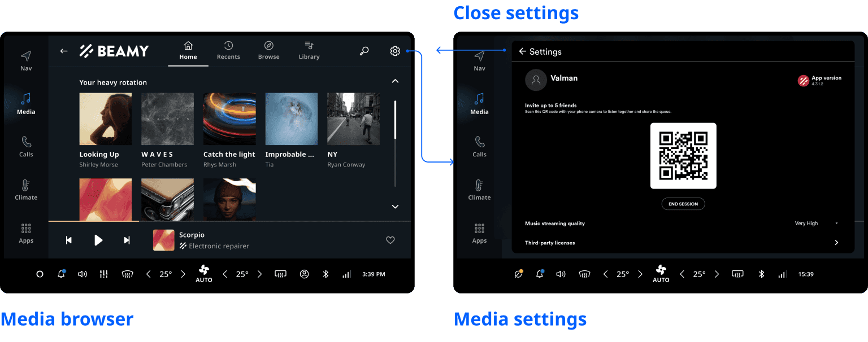Open Nav in the media settings sidebar
Screen dimensions: 868x342
479,61
